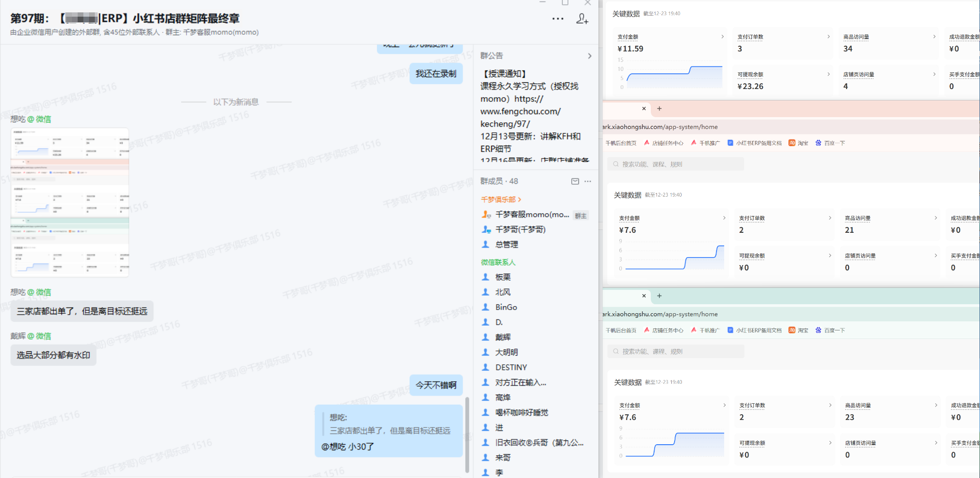The height and width of the screenshot is (478, 980).
Task: Click the quoted reply message @想吃 小30了
Action: (x=389, y=431)
